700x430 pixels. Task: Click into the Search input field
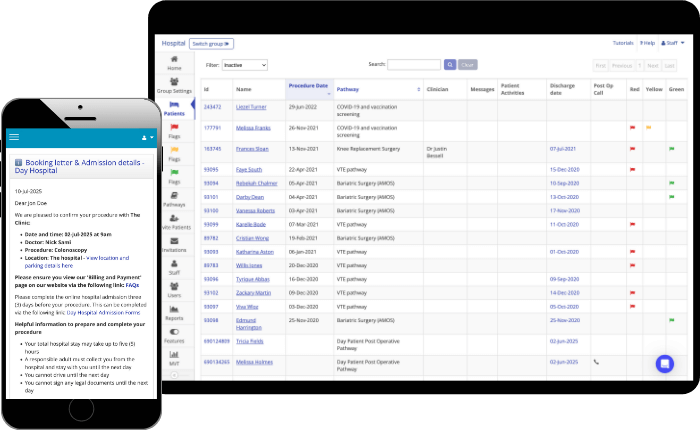pyautogui.click(x=414, y=65)
